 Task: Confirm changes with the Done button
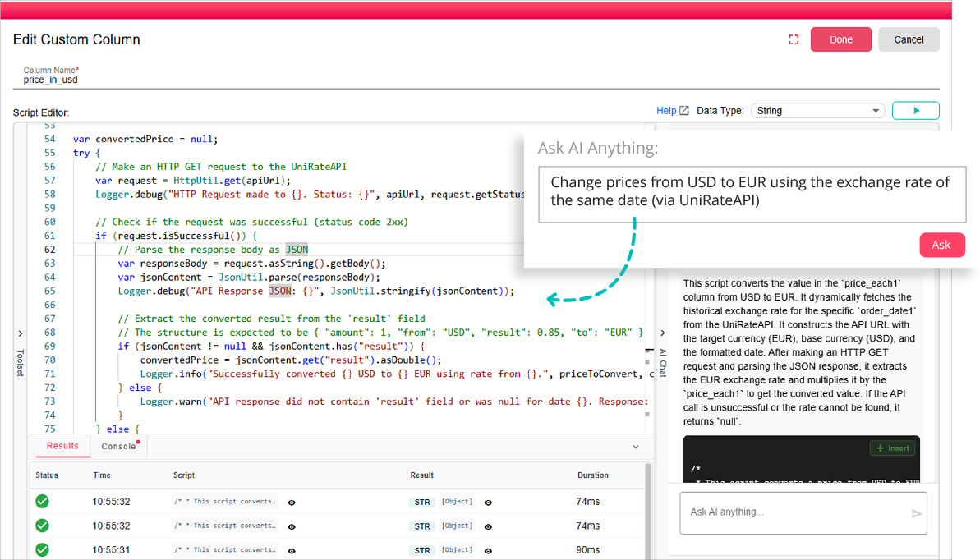(x=840, y=39)
